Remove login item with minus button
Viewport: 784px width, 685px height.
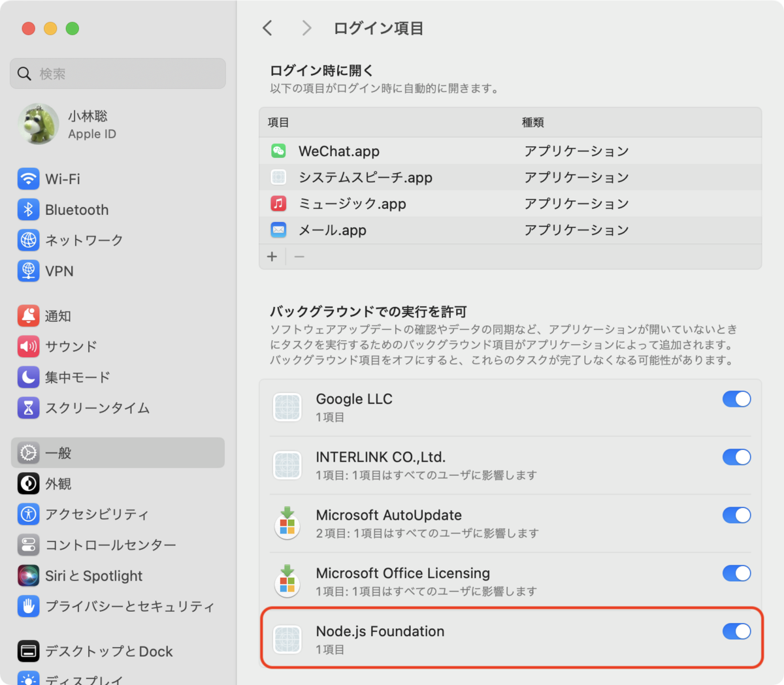click(299, 257)
